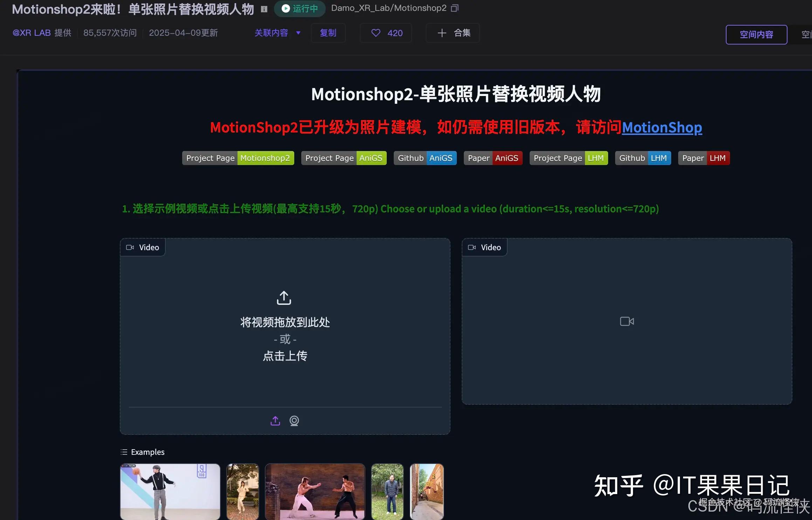This screenshot has width=812, height=520.
Task: Open the 空间内容 tab
Action: [x=756, y=35]
